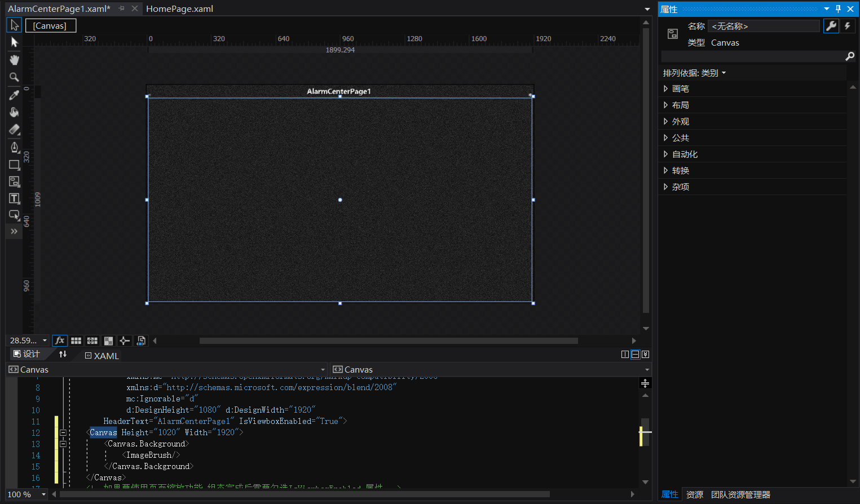
Task: Select the Zoom magnifier tool
Action: coord(15,77)
